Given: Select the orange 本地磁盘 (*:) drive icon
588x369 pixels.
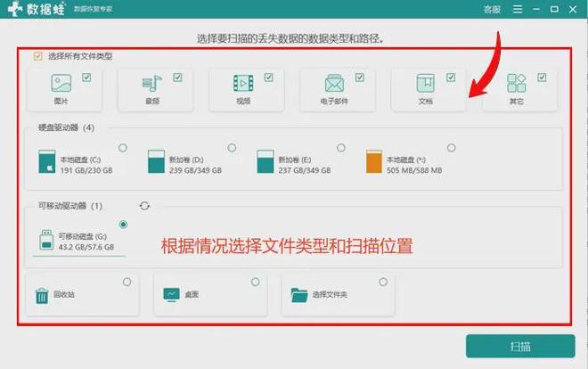Looking at the screenshot, I should (374, 161).
